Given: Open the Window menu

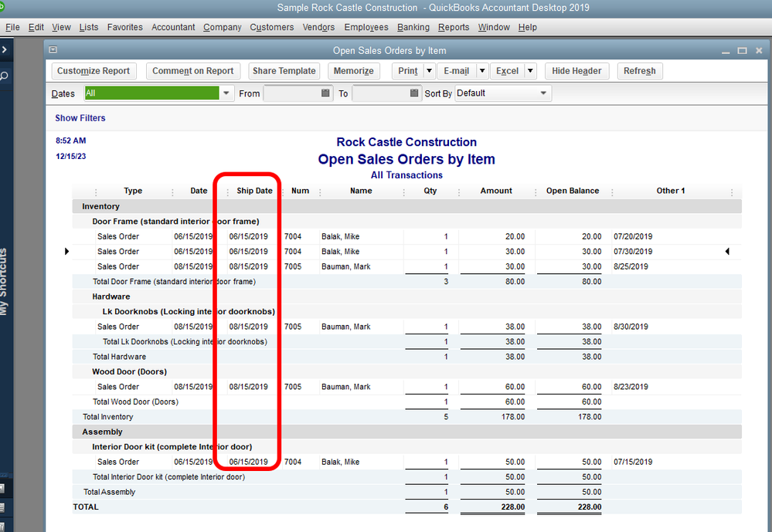Looking at the screenshot, I should (x=494, y=27).
